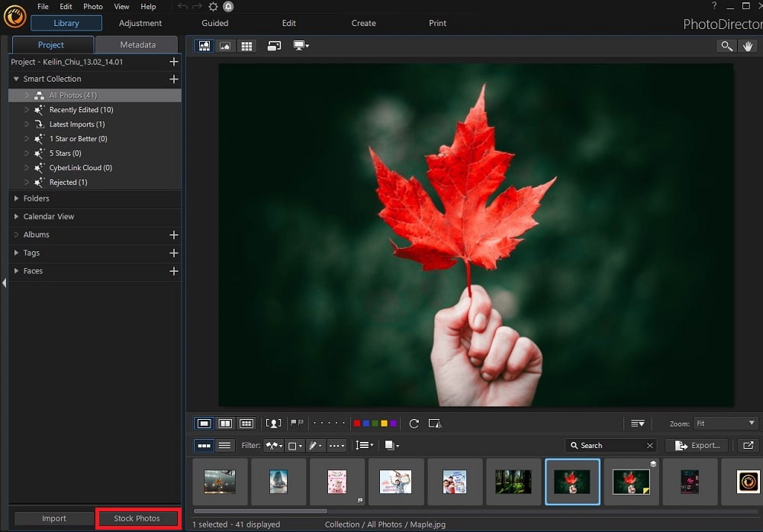
Task: Click the face tagging icon
Action: click(x=274, y=423)
